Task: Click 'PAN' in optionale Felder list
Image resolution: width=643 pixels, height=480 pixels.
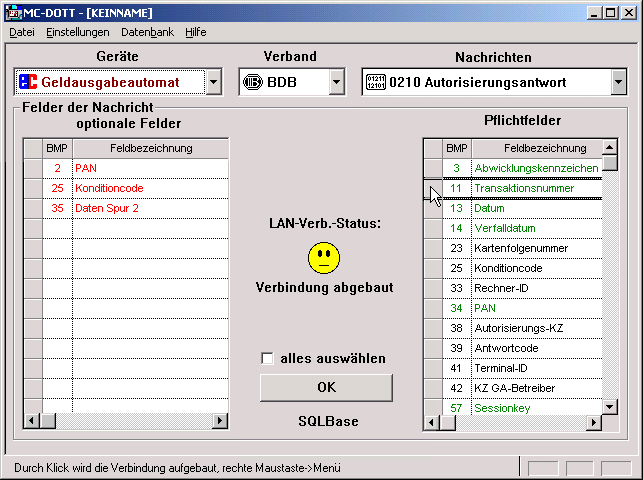Action: coord(86,168)
